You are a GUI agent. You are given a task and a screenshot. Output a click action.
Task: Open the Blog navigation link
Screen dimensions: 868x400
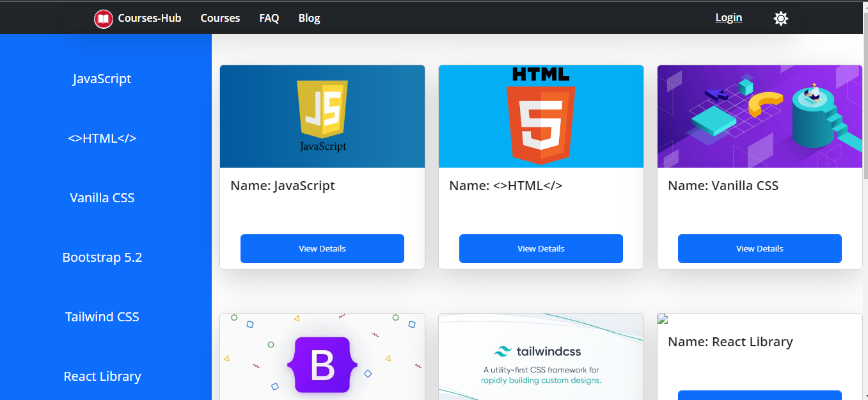309,18
